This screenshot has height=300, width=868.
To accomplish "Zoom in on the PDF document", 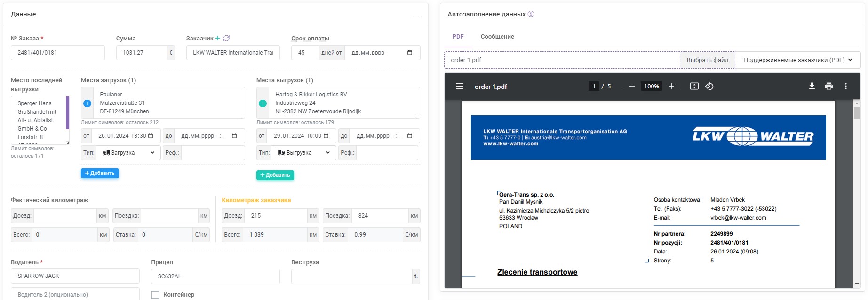I will (671, 87).
